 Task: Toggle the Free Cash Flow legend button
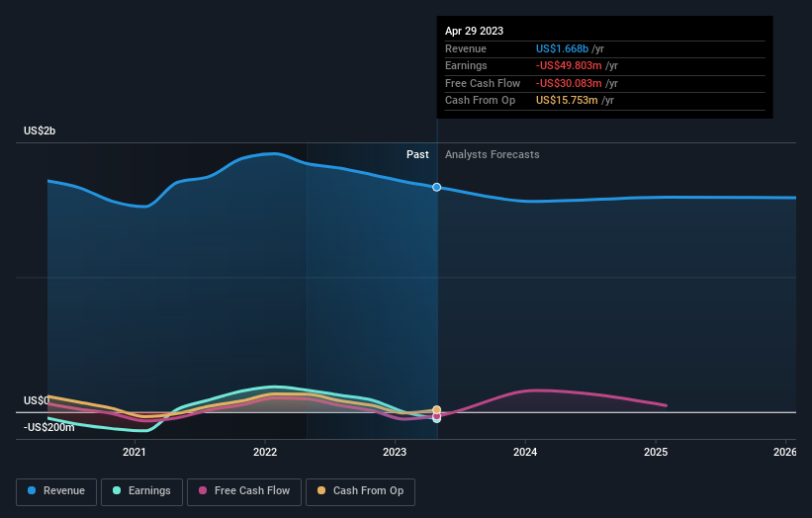[x=244, y=491]
